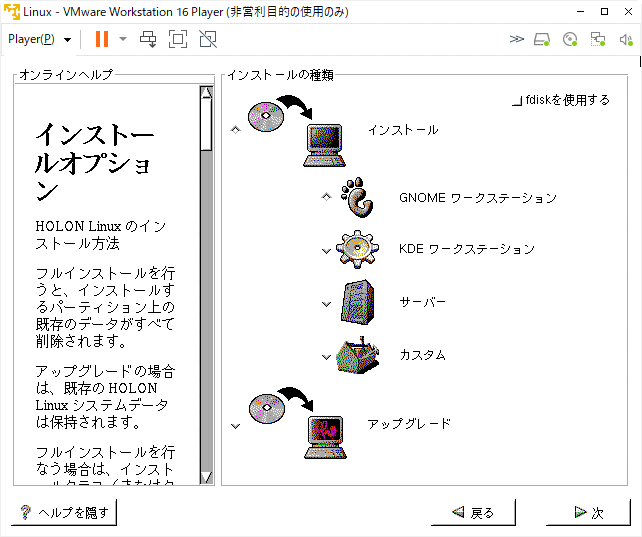Go back with 戻る button
The height and width of the screenshot is (537, 642).
click(473, 512)
